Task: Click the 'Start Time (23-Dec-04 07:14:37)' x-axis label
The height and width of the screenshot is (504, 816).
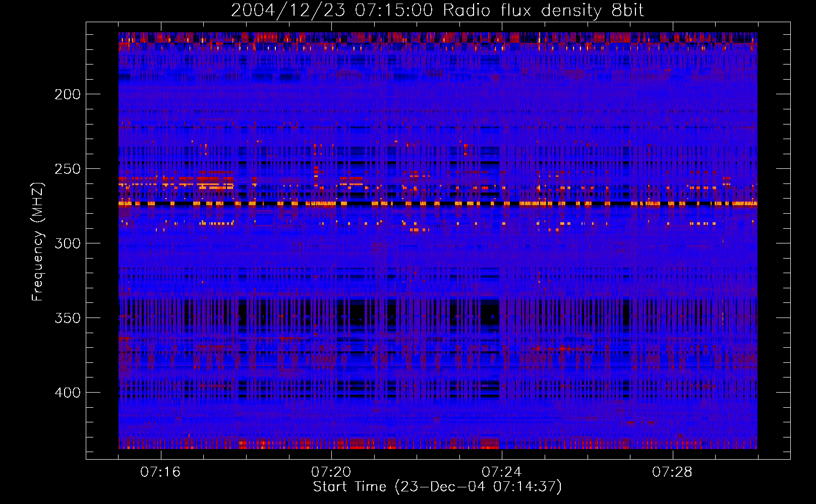Action: click(x=437, y=487)
